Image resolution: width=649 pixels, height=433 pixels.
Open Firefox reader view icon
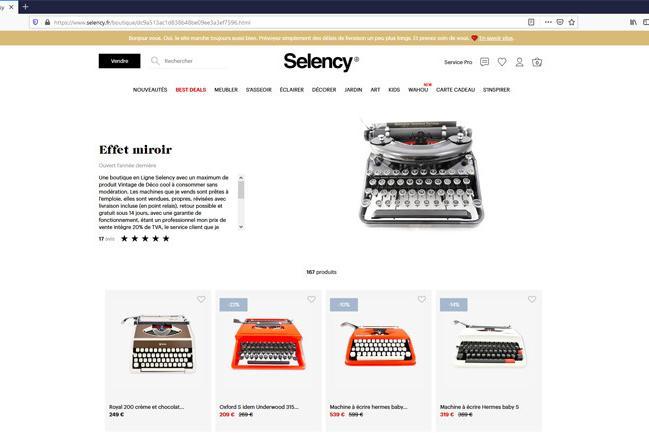point(531,22)
